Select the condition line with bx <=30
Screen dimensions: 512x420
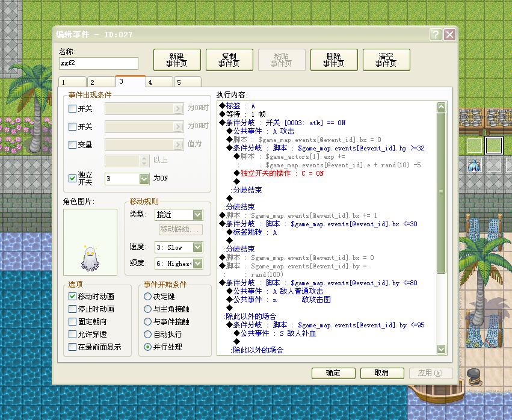tap(319, 224)
